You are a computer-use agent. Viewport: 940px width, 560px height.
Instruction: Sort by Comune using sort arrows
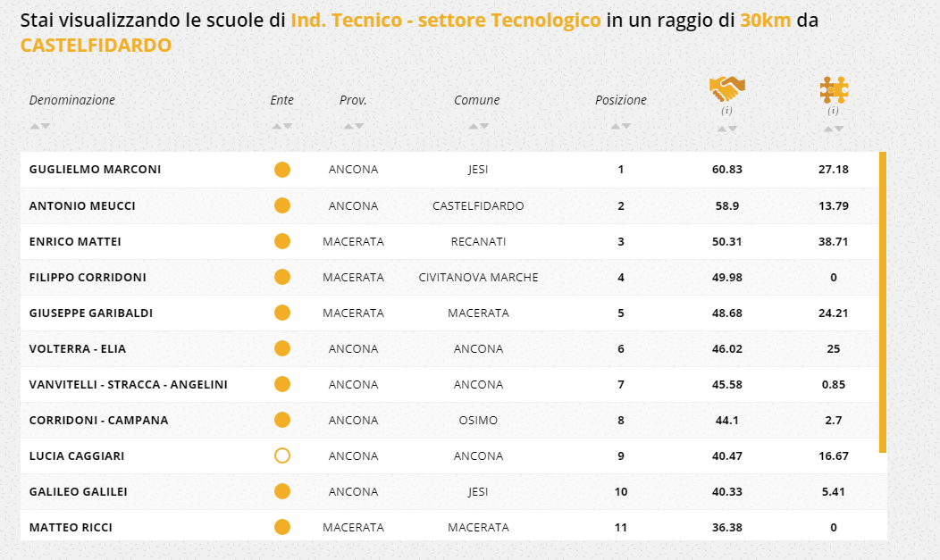coord(478,126)
